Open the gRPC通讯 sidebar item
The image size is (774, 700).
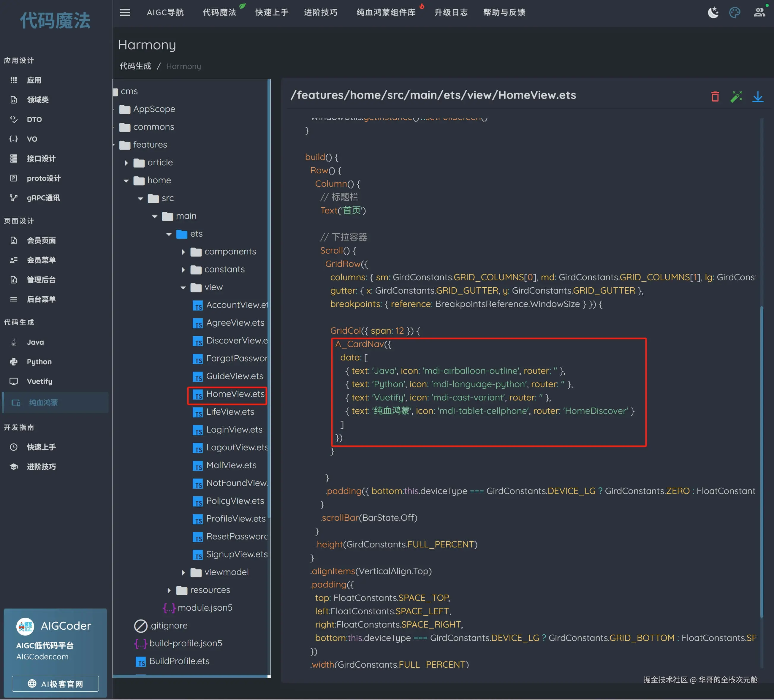tap(43, 198)
